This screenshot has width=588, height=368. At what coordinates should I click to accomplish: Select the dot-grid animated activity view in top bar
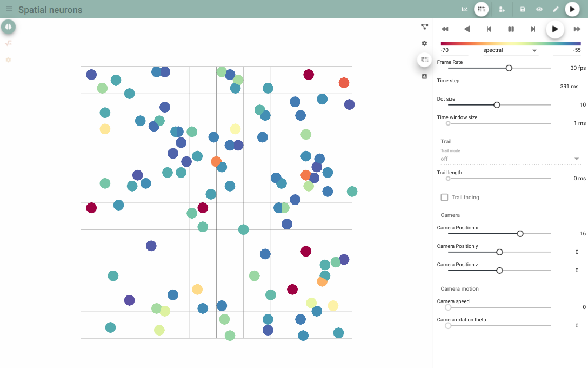click(481, 9)
